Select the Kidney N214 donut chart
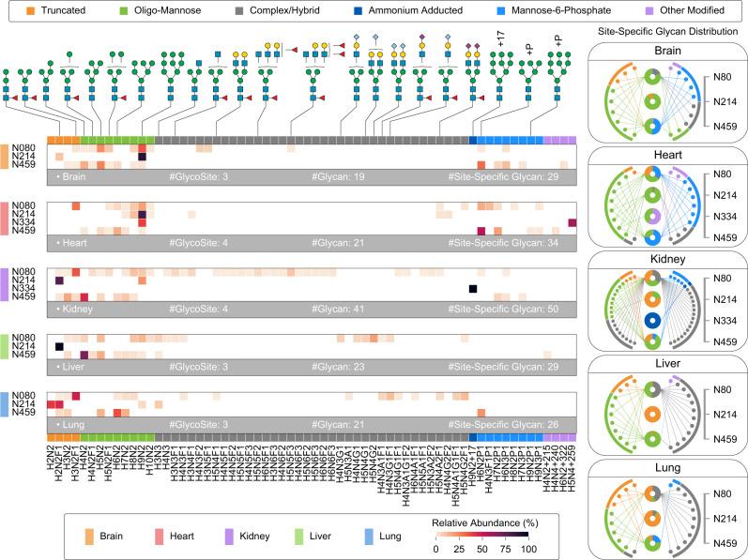The image size is (748, 560). point(652,299)
